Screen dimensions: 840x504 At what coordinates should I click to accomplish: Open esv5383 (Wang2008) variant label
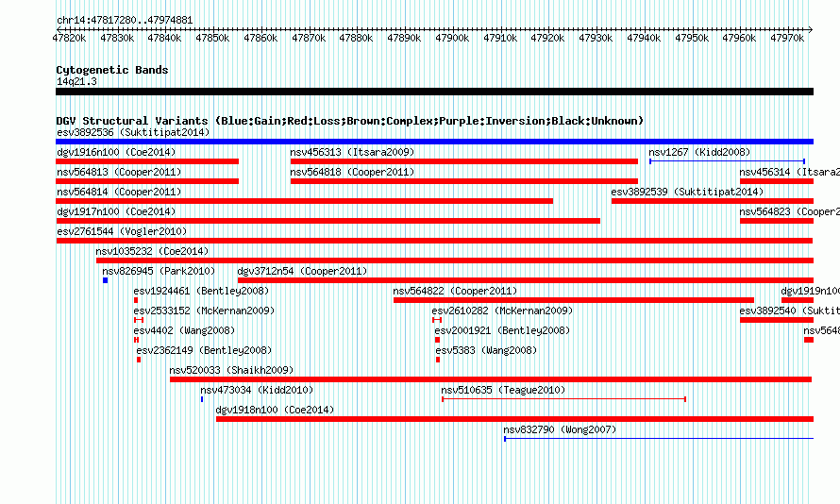[486, 350]
